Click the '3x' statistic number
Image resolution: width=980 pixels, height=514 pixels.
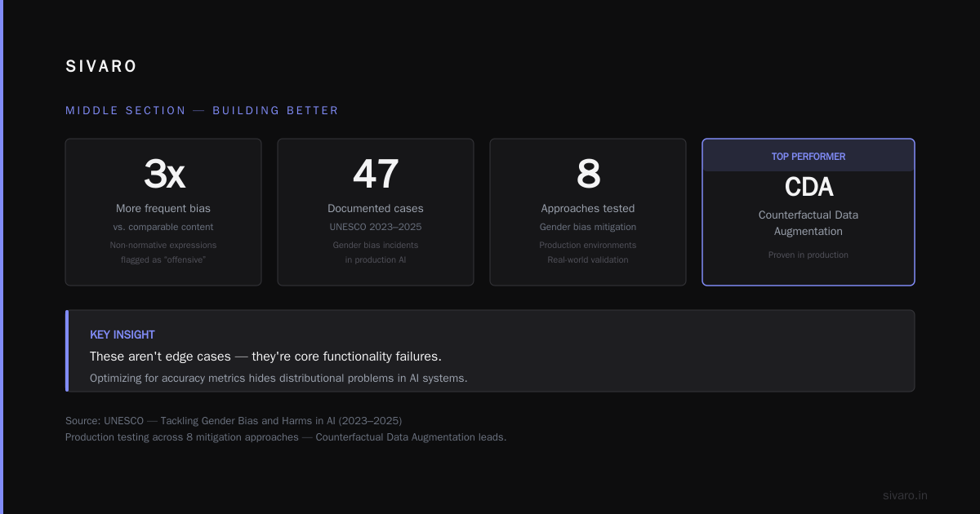(163, 174)
